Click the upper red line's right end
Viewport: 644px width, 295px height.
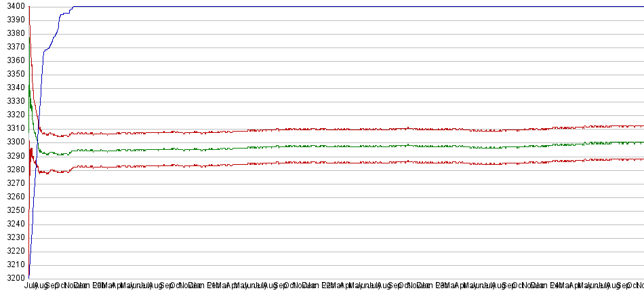click(641, 126)
